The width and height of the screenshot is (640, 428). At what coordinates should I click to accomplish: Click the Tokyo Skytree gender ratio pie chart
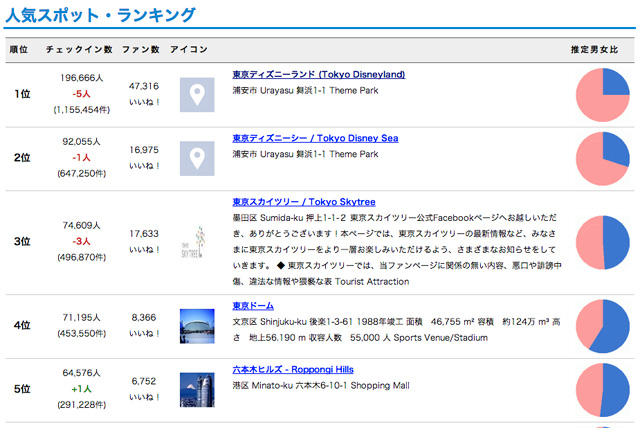602,242
